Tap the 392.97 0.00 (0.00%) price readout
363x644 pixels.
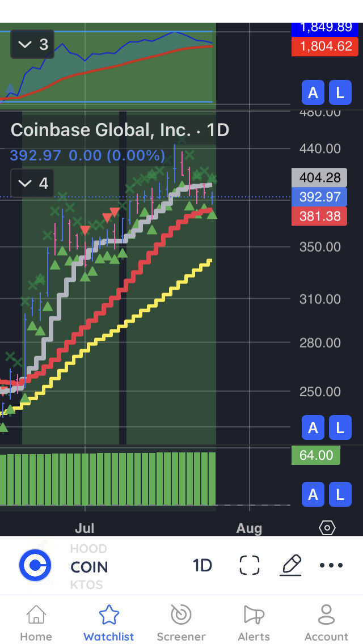pos(87,155)
